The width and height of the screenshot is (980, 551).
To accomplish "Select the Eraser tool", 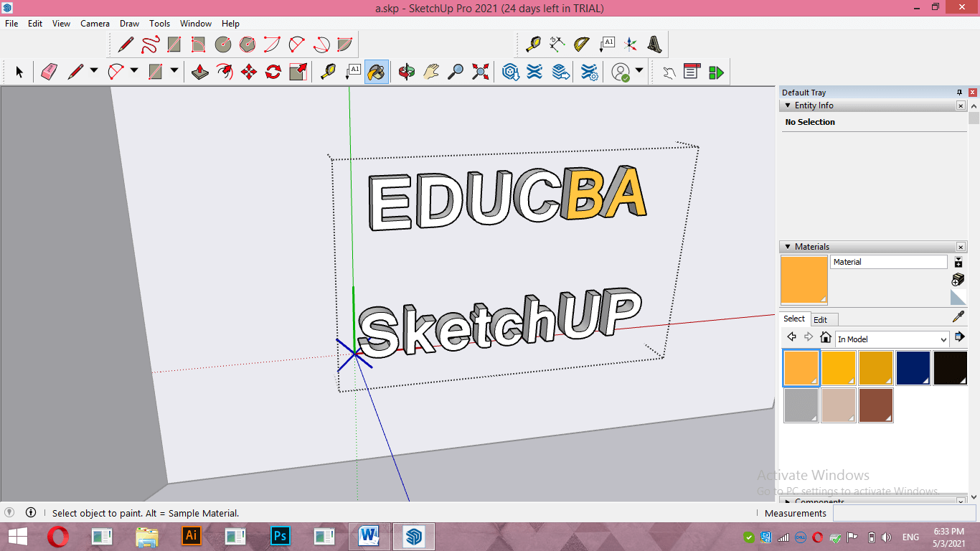I will [49, 72].
